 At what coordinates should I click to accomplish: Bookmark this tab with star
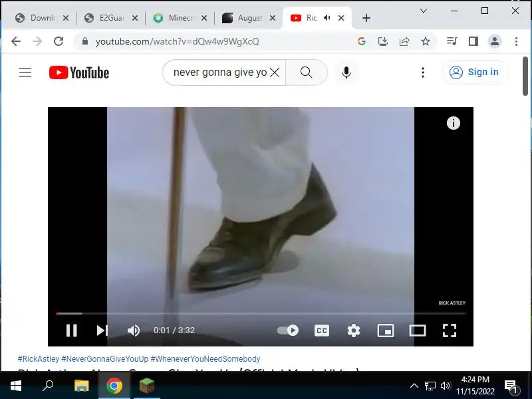click(426, 41)
